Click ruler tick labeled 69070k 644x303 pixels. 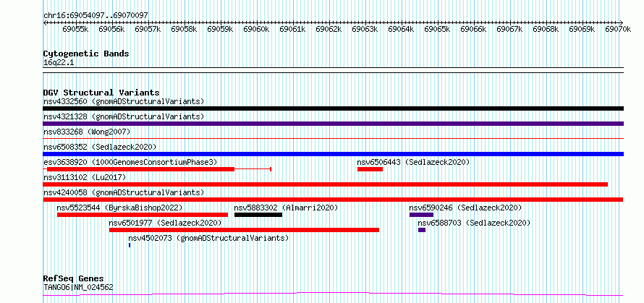click(618, 29)
